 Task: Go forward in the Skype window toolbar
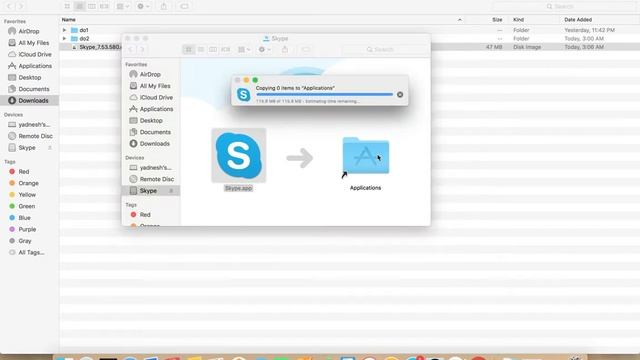[142, 49]
